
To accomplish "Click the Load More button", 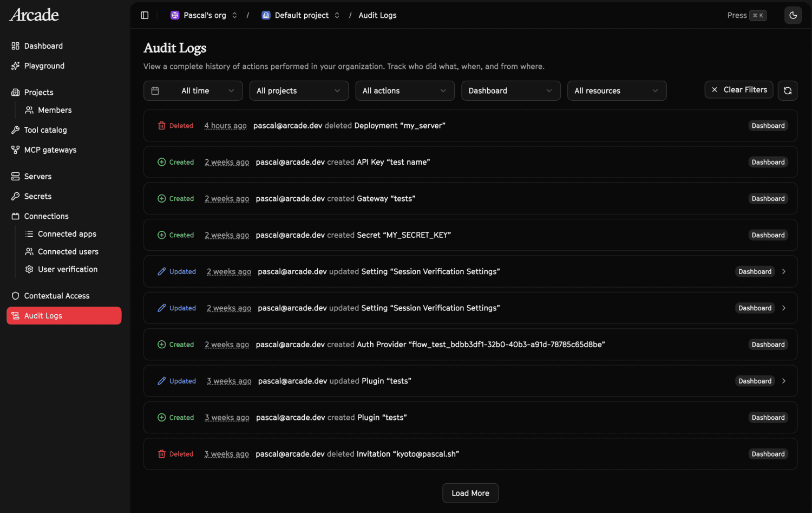I will [x=470, y=493].
